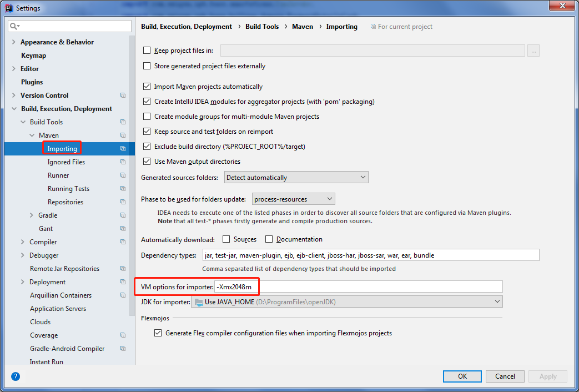Expand Appearance & Behavior section
This screenshot has height=392, width=579.
(x=14, y=42)
